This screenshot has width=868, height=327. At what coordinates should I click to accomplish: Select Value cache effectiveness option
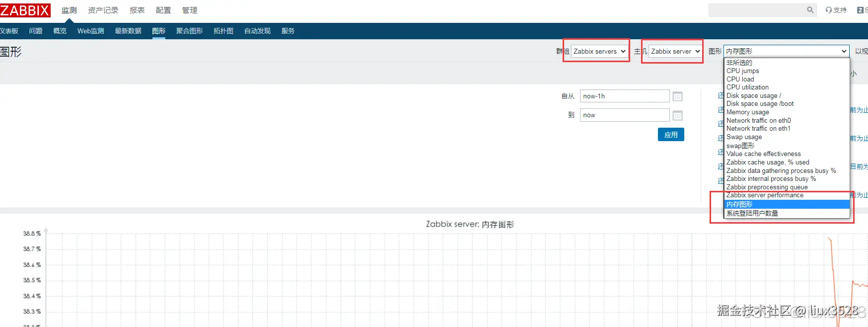[787, 154]
